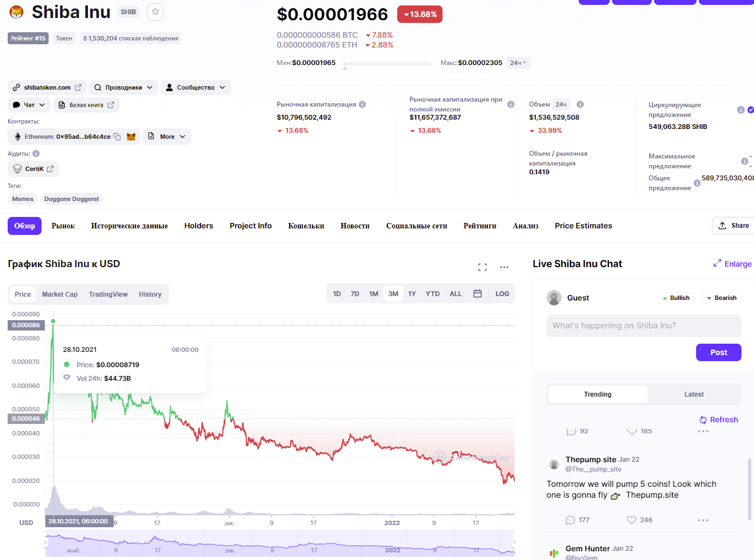Expand the Проводники dropdown
Viewport: 754px width, 560px height.
click(x=123, y=87)
